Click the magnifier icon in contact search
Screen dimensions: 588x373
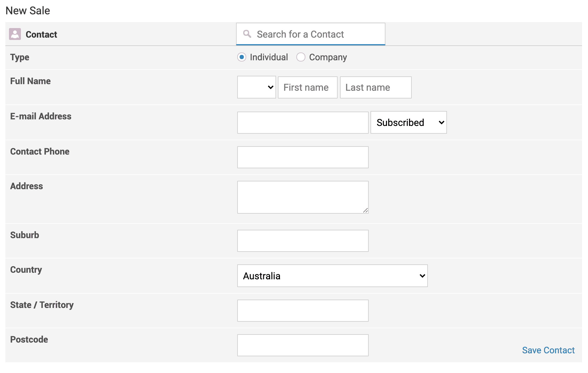247,34
